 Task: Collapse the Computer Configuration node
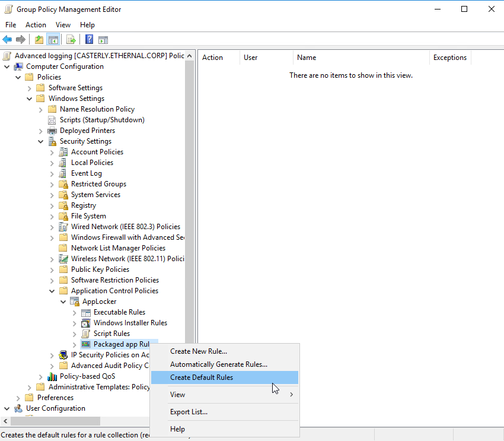(x=7, y=67)
